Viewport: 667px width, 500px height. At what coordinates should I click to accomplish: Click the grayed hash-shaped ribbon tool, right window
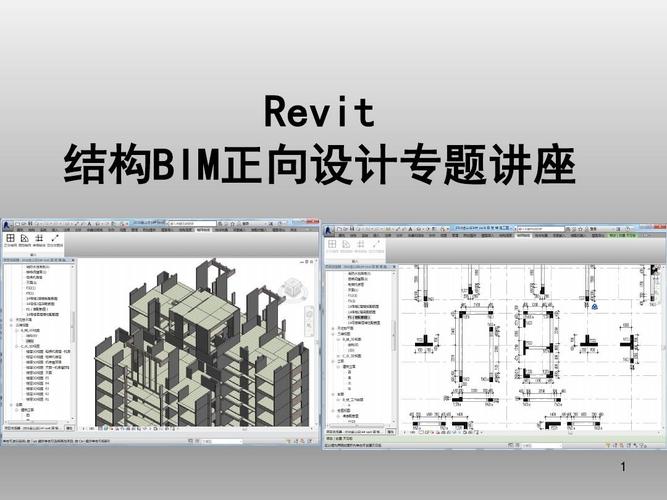pyautogui.click(x=361, y=244)
